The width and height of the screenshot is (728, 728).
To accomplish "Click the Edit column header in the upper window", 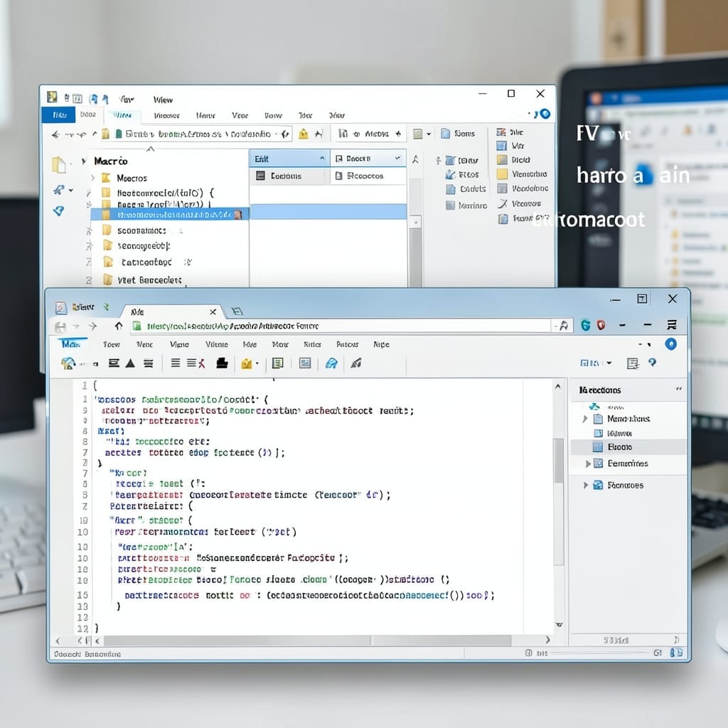I will point(289,159).
